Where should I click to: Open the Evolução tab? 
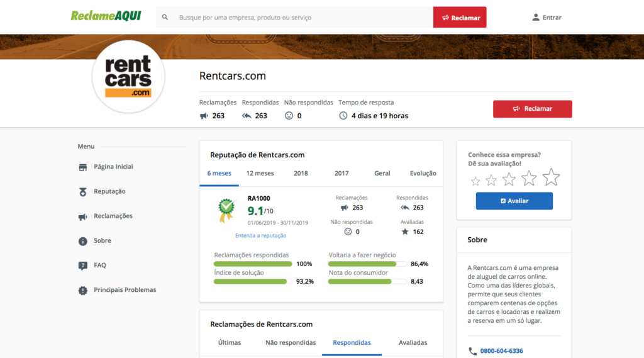tap(423, 174)
